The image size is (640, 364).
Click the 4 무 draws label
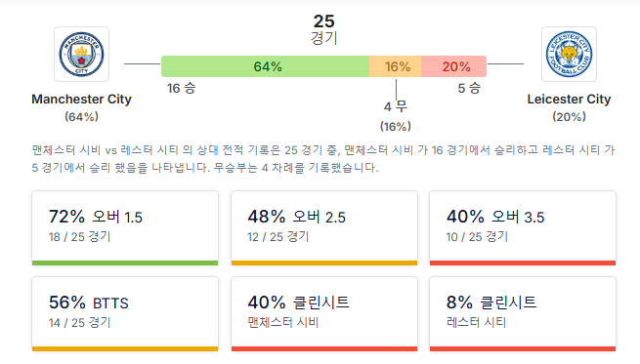(395, 106)
